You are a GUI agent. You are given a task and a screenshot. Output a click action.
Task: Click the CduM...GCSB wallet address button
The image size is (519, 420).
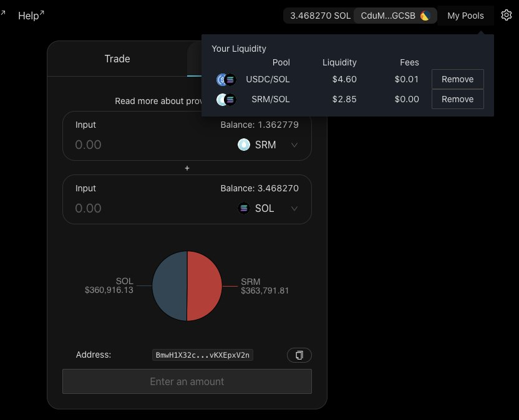tap(395, 16)
